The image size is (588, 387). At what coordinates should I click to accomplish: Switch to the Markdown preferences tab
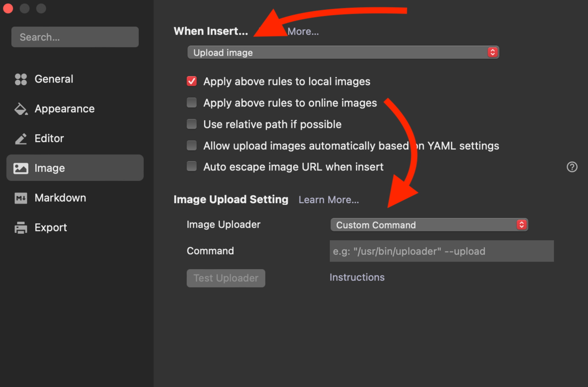tap(60, 198)
